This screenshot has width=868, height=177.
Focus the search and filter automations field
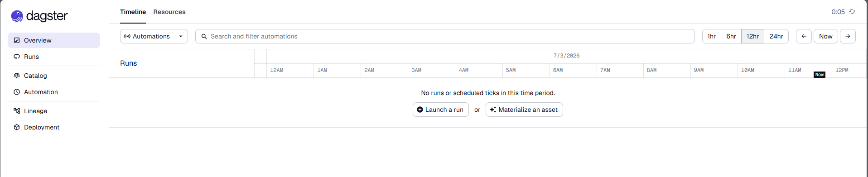click(445, 36)
